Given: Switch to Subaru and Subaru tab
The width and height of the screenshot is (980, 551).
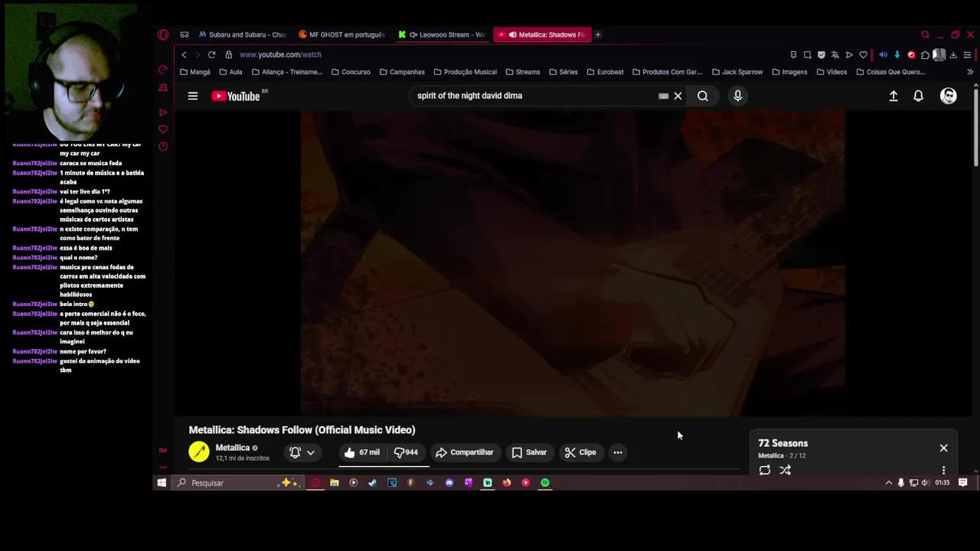Looking at the screenshot, I should [x=242, y=34].
